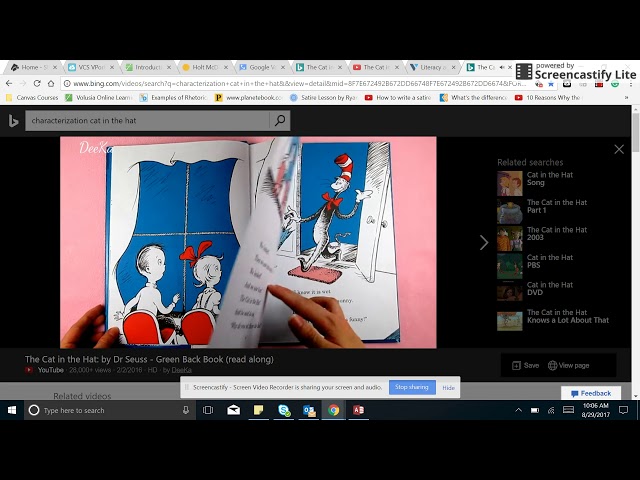Image resolution: width=640 pixels, height=480 pixels.
Task: Click the Cat in the Hat video
Action: pos(248,242)
